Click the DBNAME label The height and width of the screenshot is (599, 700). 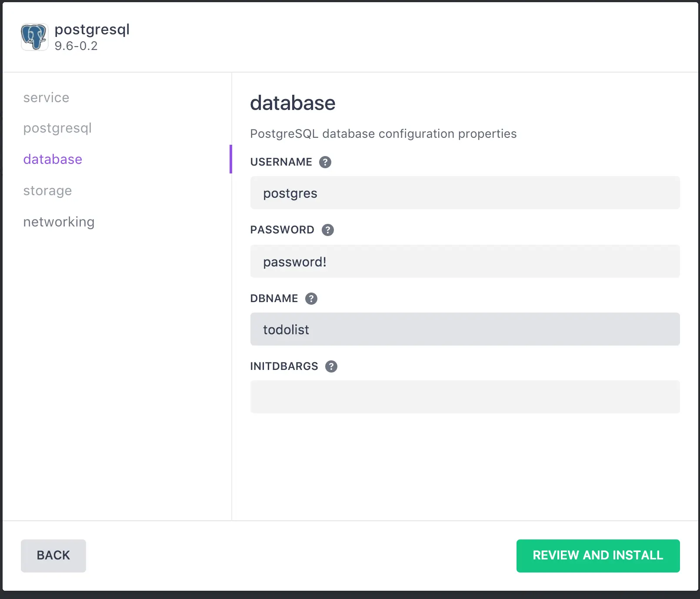pos(274,299)
